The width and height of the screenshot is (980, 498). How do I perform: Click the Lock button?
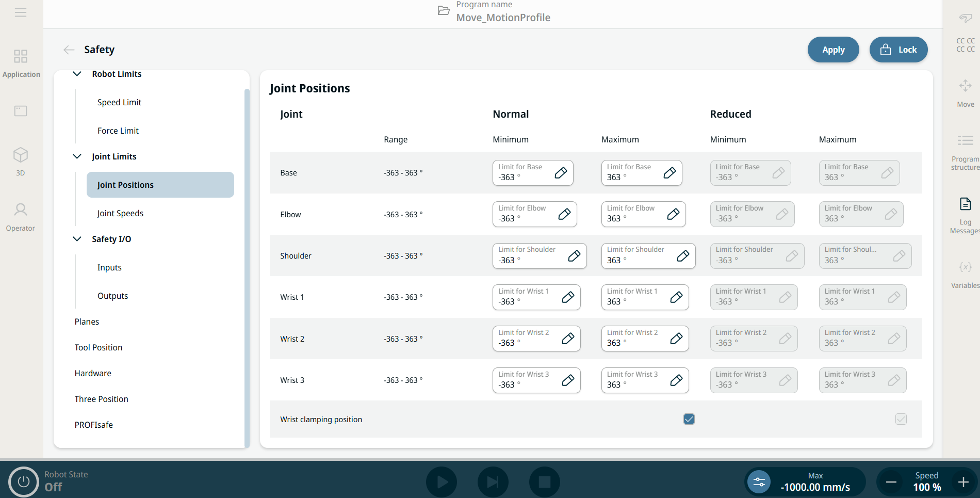pos(898,50)
